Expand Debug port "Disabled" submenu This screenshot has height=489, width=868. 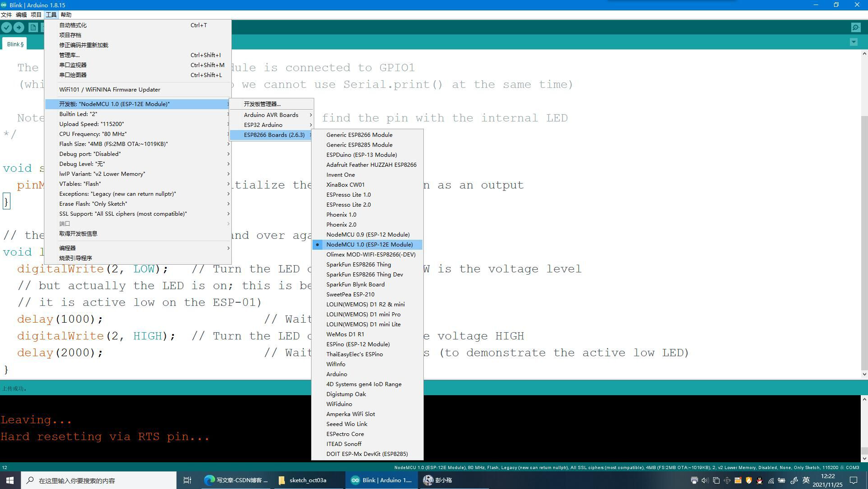[x=138, y=154]
